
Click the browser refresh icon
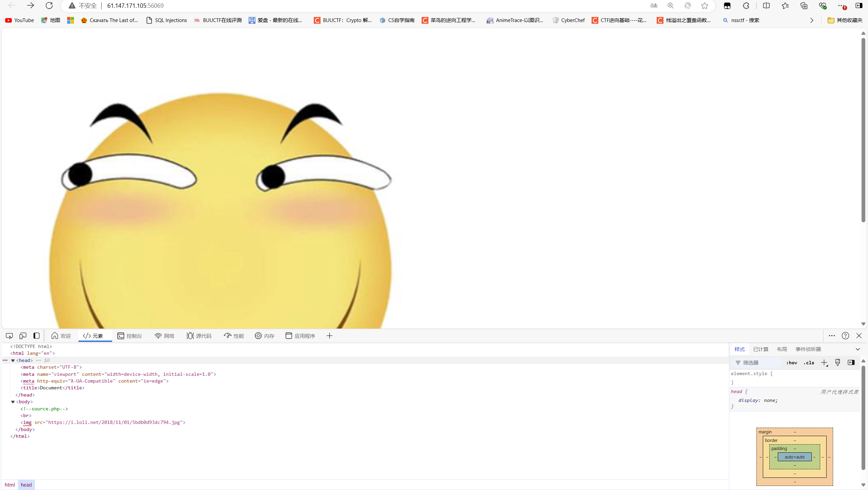49,6
